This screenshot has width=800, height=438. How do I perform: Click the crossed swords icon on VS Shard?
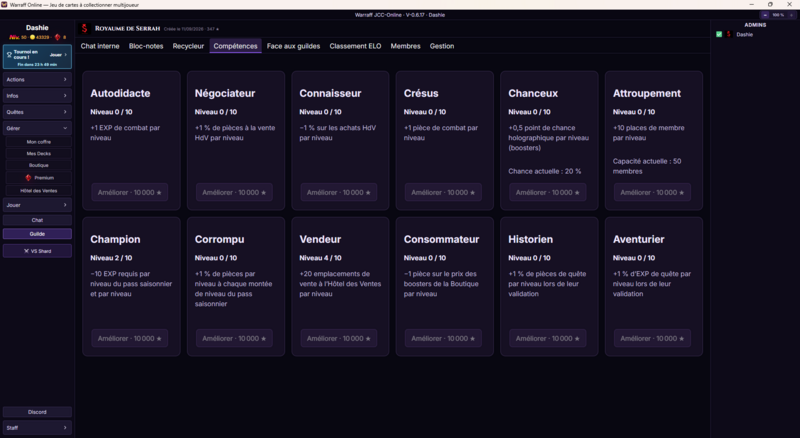(26, 251)
